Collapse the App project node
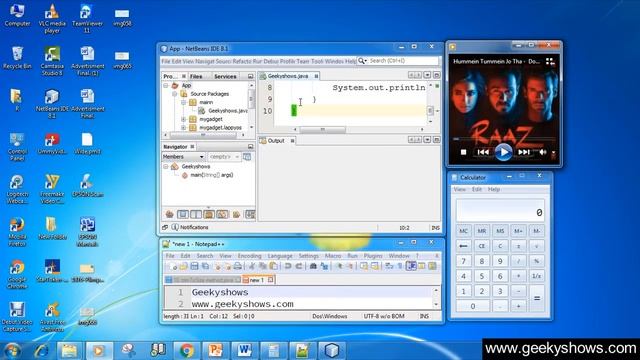Viewport: 640px width, 360px height. point(166,86)
